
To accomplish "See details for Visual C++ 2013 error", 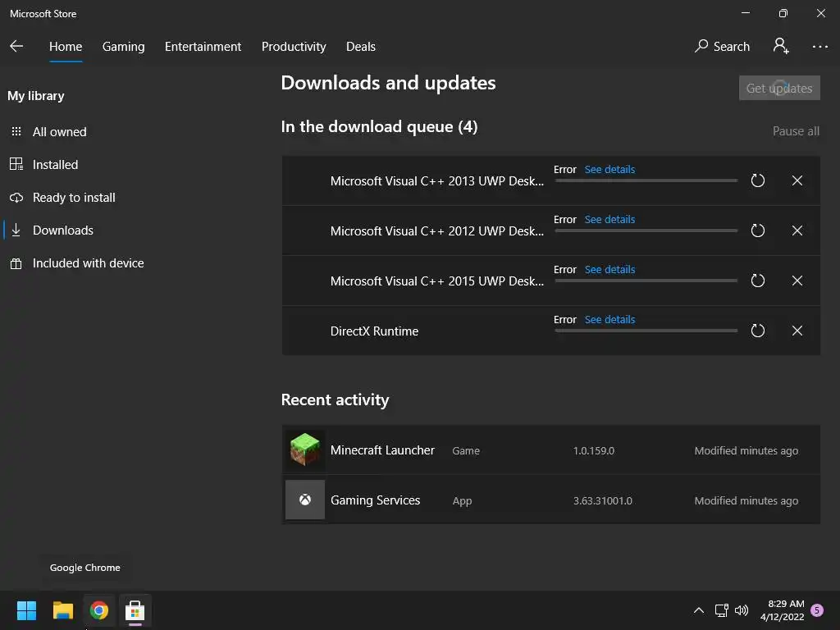I will tap(609, 169).
